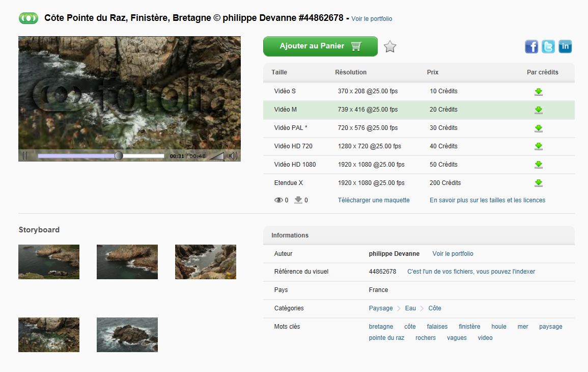Share the video on Facebook
Viewport: 588px width, 372px height.
click(531, 47)
